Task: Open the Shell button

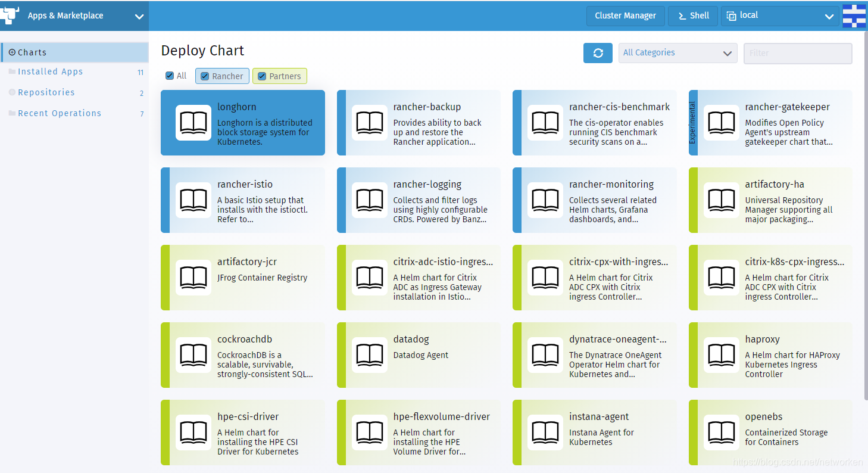Action: [693, 16]
